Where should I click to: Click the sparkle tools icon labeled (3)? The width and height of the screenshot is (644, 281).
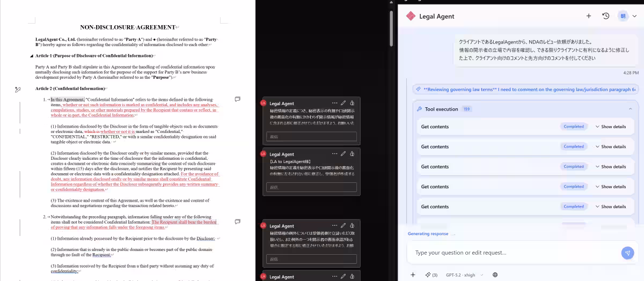431,275
